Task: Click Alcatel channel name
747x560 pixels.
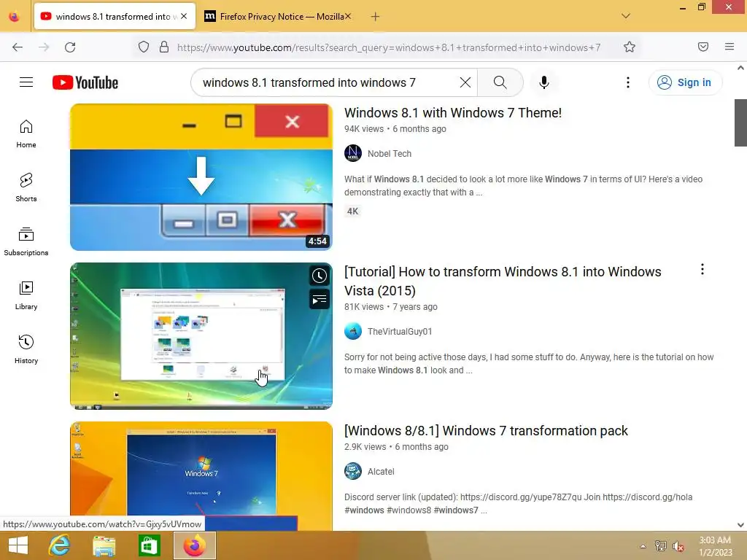Action: pos(381,472)
